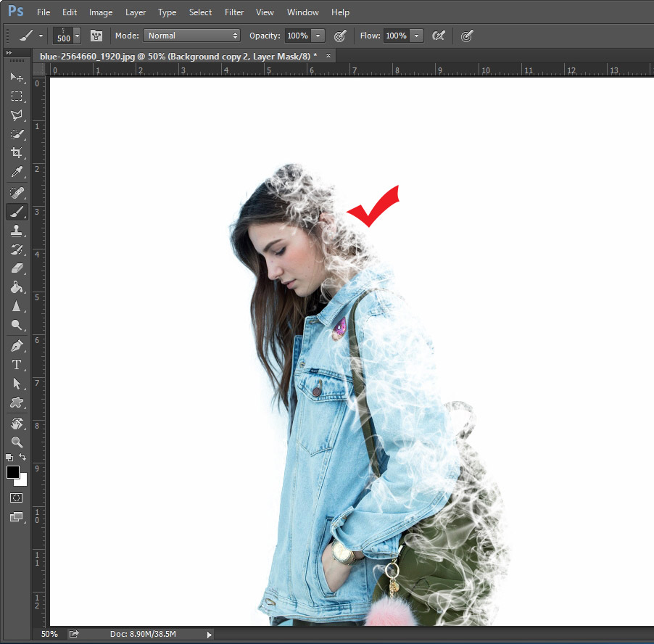This screenshot has width=654, height=644.
Task: Click the Mode: label
Action: pos(127,36)
